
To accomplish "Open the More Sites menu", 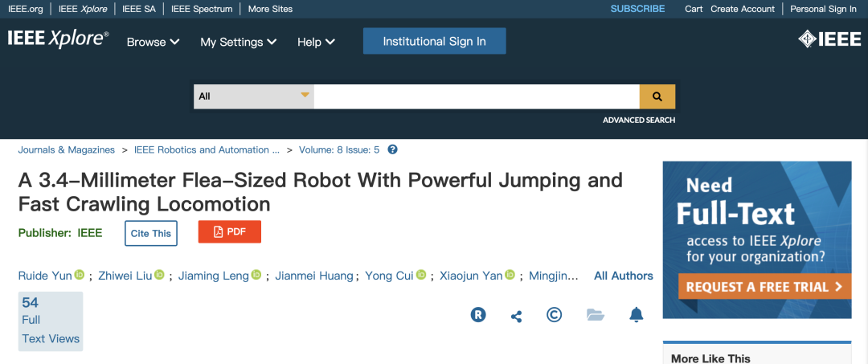I will pyautogui.click(x=270, y=9).
